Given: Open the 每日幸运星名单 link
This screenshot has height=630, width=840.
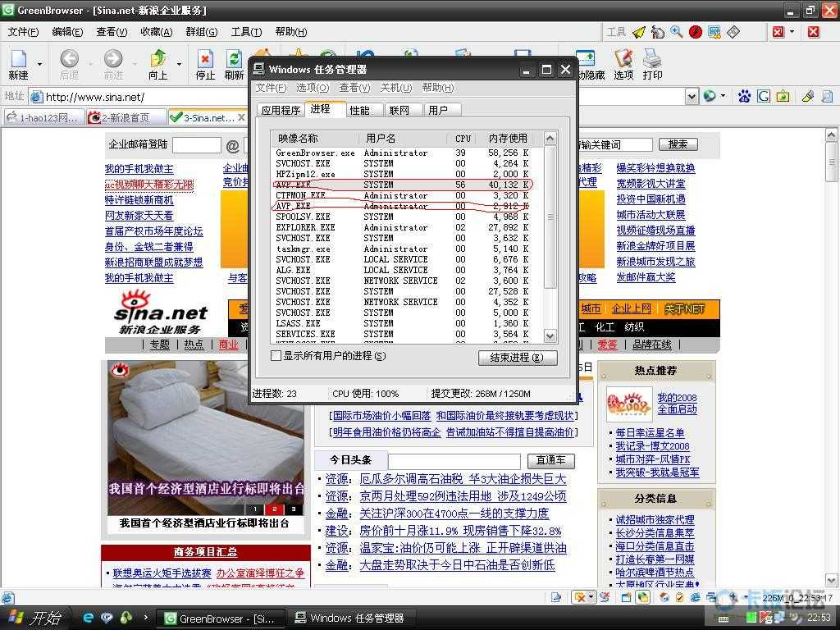Looking at the screenshot, I should pos(650,433).
